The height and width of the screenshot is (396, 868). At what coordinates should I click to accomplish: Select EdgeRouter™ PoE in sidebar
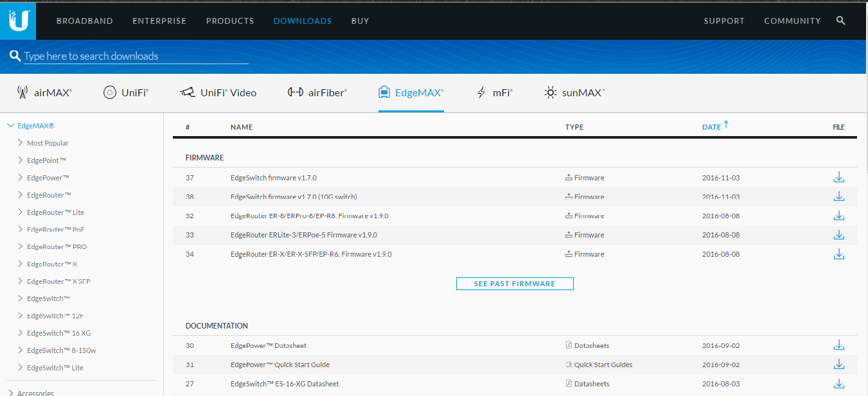pyautogui.click(x=56, y=230)
